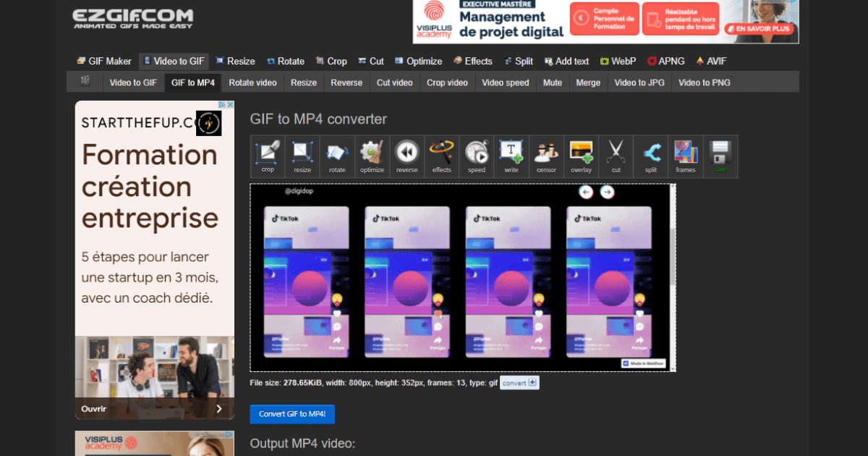The width and height of the screenshot is (868, 456).
Task: Select the GIF to MP4 tab
Action: [x=193, y=83]
